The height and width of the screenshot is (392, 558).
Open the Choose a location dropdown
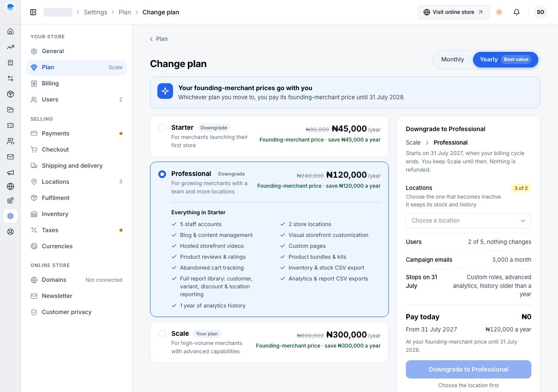pos(469,221)
